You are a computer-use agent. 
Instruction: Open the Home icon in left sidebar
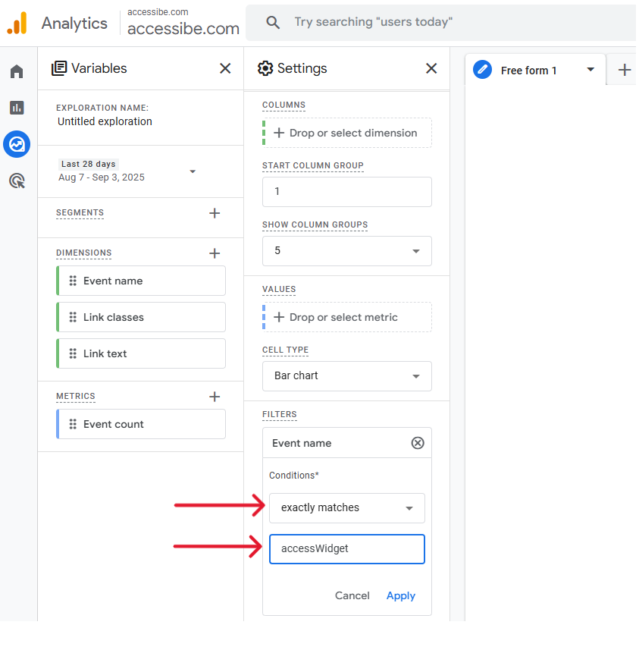click(17, 71)
